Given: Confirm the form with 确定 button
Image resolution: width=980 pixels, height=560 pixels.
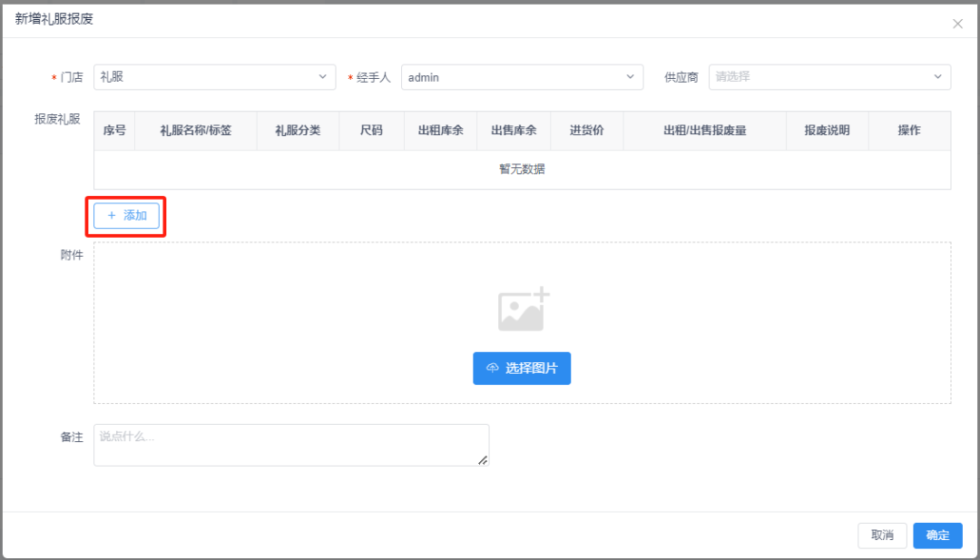Looking at the screenshot, I should tap(937, 535).
